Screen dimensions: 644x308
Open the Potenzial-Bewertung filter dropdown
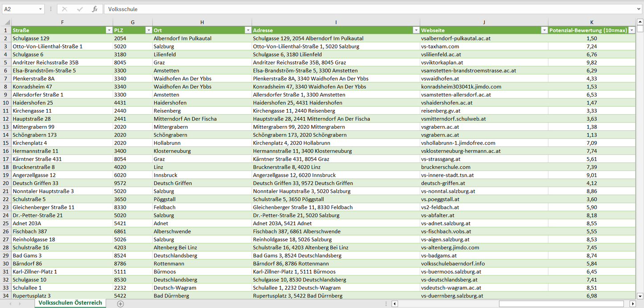coord(632,30)
